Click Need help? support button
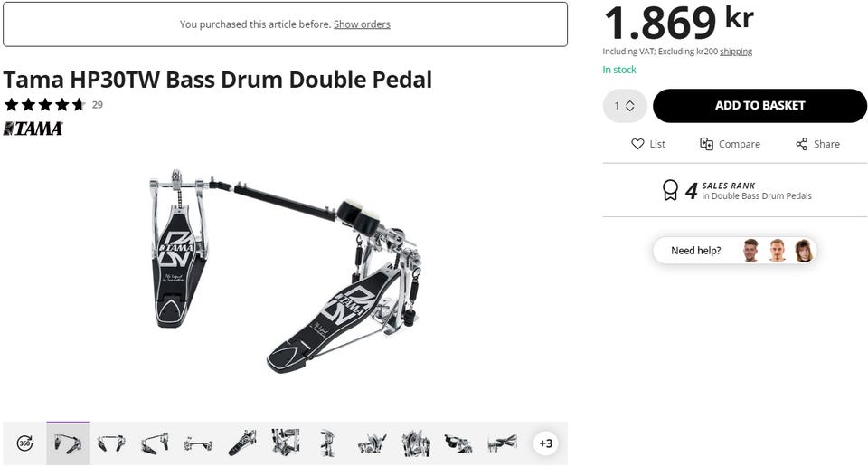This screenshot has height=467, width=868. pyautogui.click(x=734, y=251)
